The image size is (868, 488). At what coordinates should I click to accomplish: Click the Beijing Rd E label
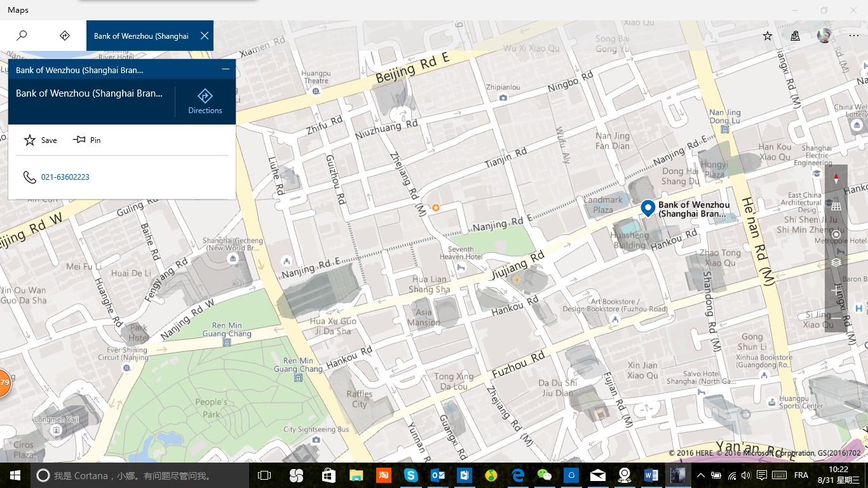(x=412, y=69)
